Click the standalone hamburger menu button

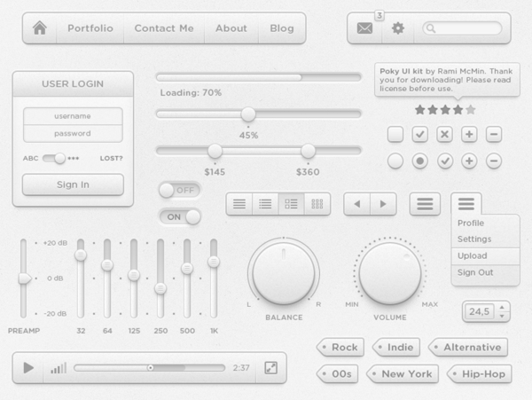(x=425, y=204)
